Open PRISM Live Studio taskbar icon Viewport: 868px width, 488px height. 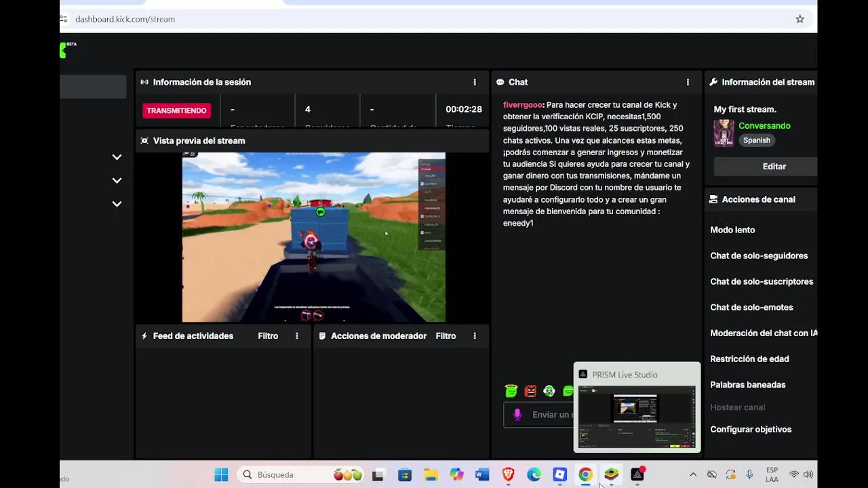coord(637,474)
